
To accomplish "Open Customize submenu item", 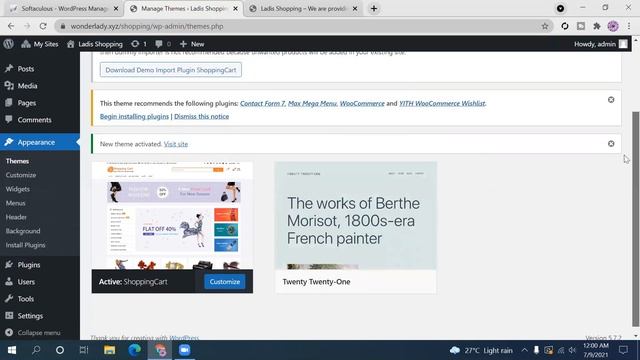I will click(21, 175).
